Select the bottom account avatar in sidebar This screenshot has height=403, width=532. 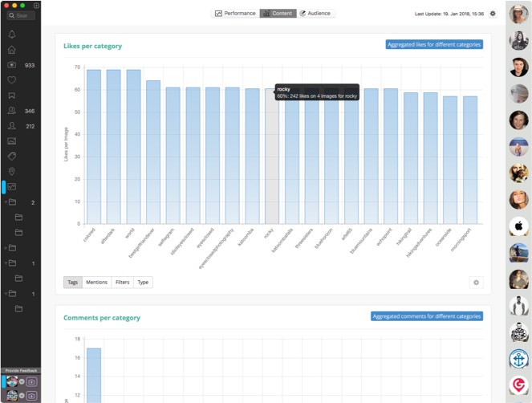(12, 396)
